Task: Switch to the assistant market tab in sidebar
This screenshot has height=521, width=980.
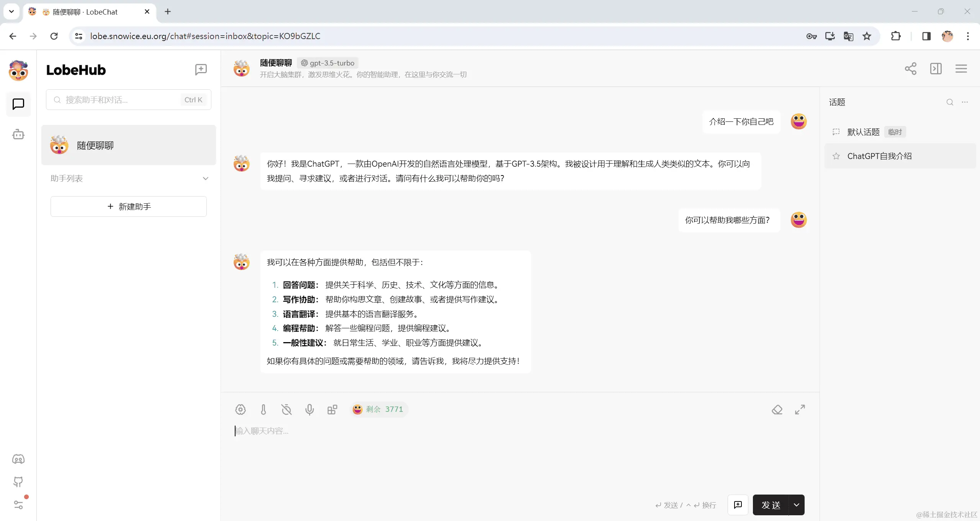Action: click(18, 134)
